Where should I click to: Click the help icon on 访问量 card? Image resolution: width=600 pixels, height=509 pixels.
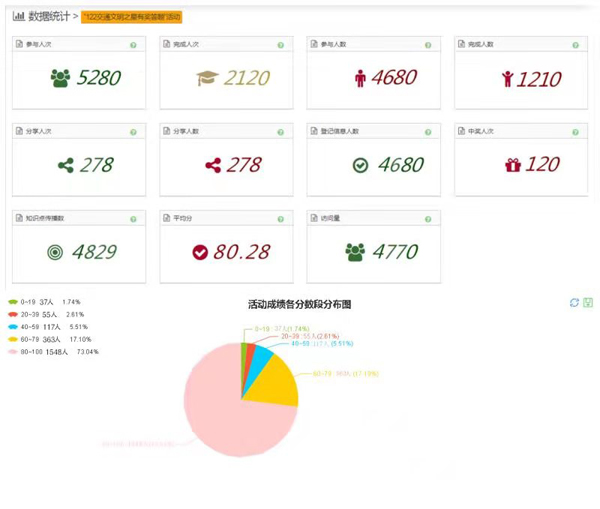[x=428, y=219]
